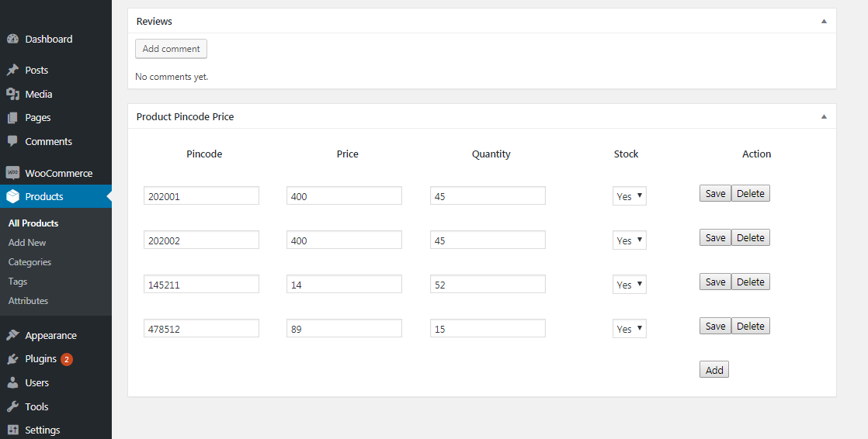Open Stock dropdown for pincode 478512
The image size is (868, 439).
(629, 329)
